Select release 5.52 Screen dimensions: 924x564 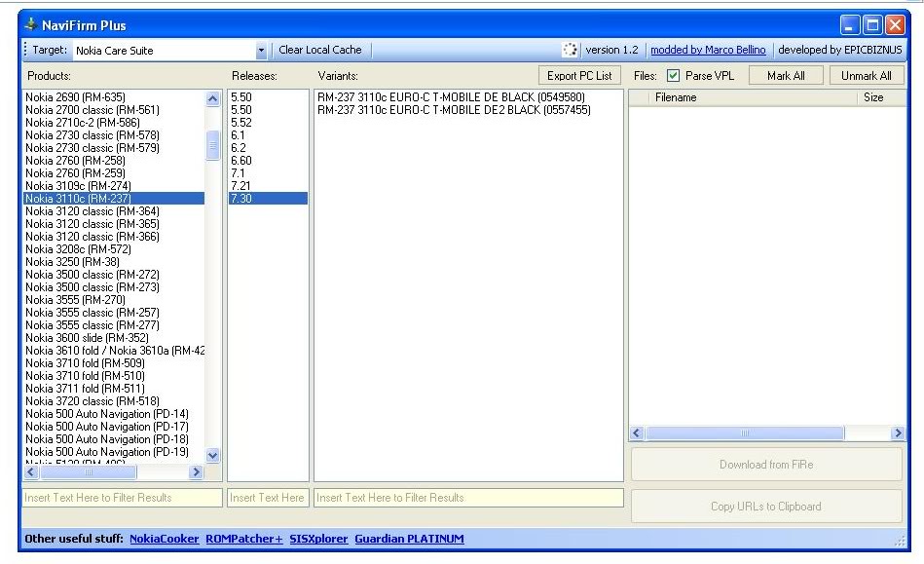pyautogui.click(x=268, y=123)
